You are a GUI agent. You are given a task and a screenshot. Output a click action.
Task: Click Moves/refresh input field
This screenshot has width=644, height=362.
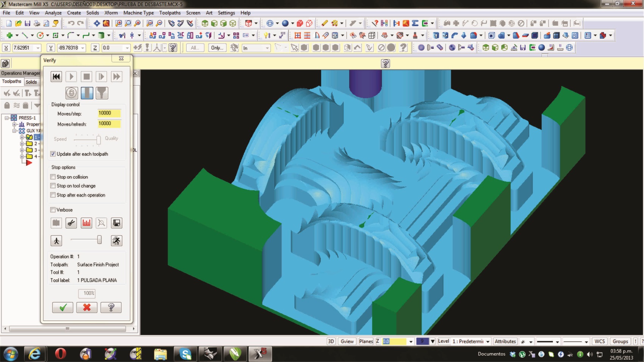tap(109, 124)
